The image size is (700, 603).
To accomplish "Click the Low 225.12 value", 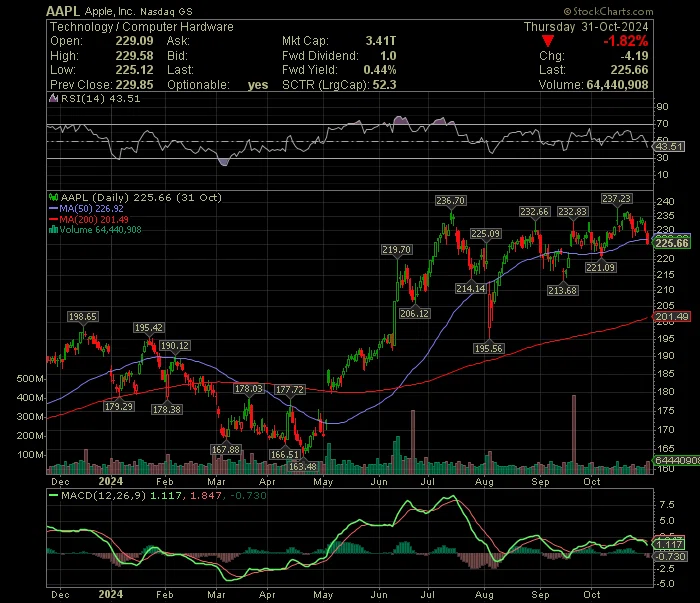I will [134, 70].
